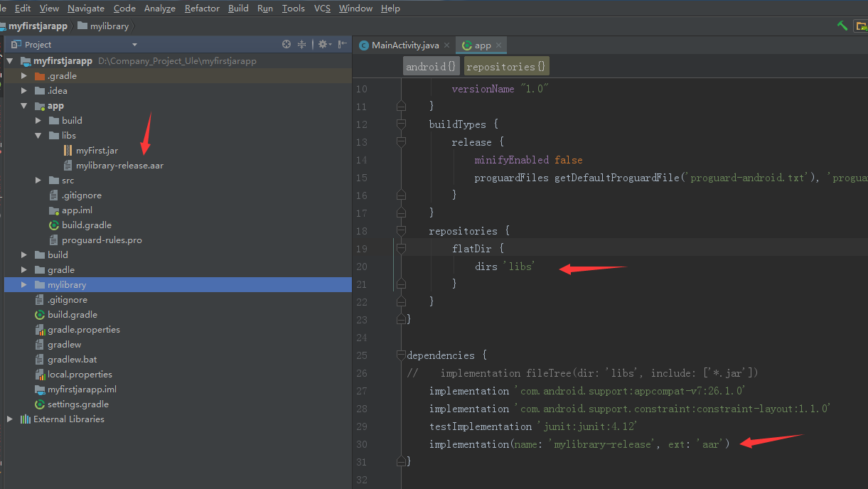Close the MainActivity.java tab
Screen dimensions: 868x489
click(448, 45)
